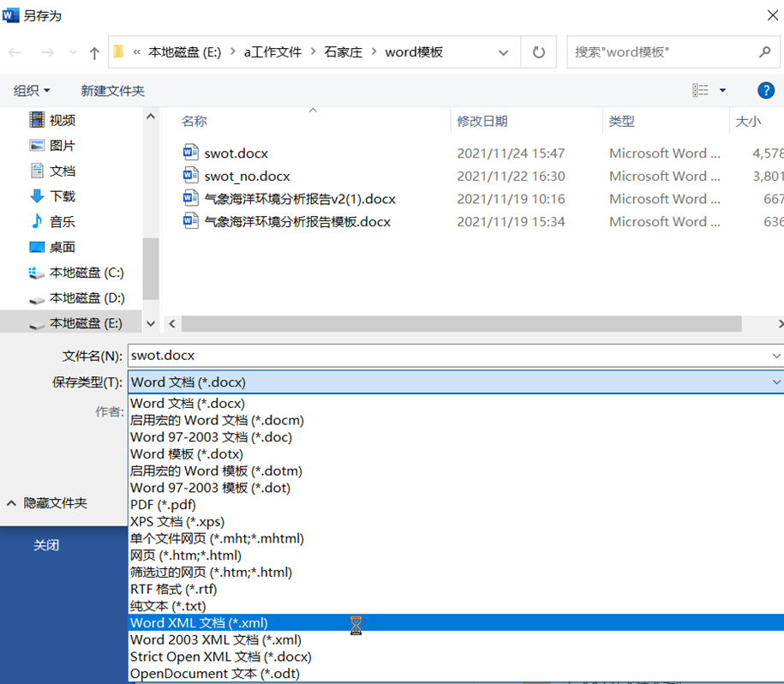Select the swot.docx file

point(236,153)
